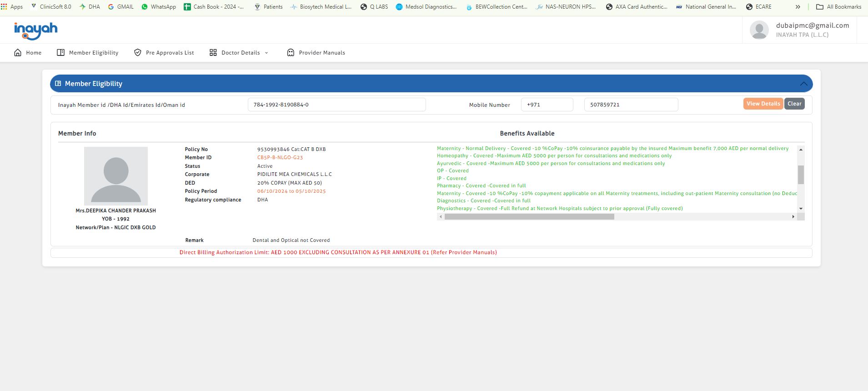Show more hidden bookmarks chevron
868x391 pixels.
pos(798,7)
